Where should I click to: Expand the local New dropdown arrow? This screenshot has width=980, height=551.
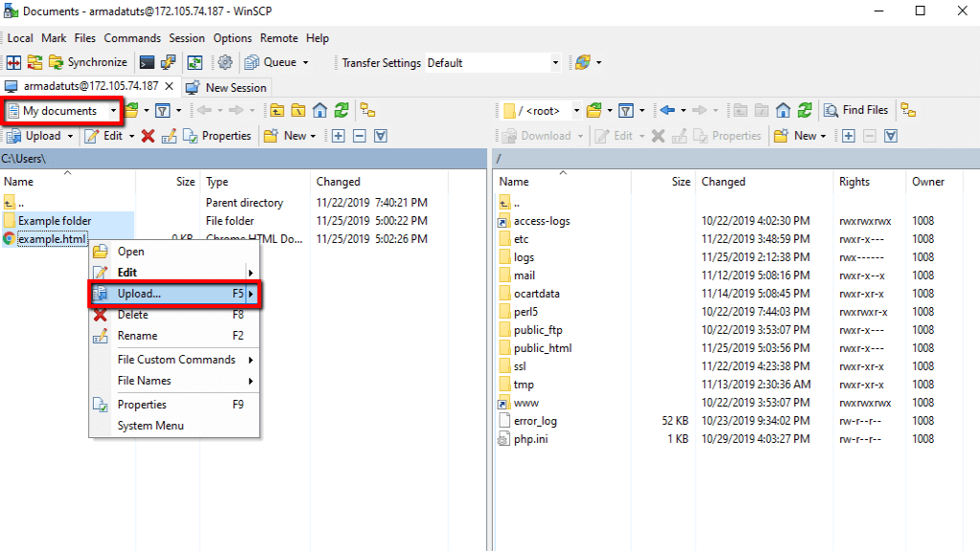tap(313, 136)
